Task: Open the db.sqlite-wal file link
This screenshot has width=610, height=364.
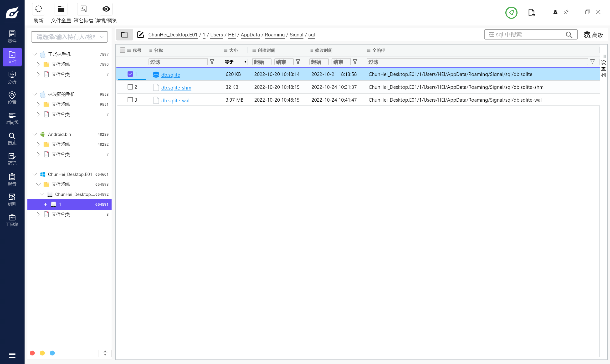Action: (175, 100)
